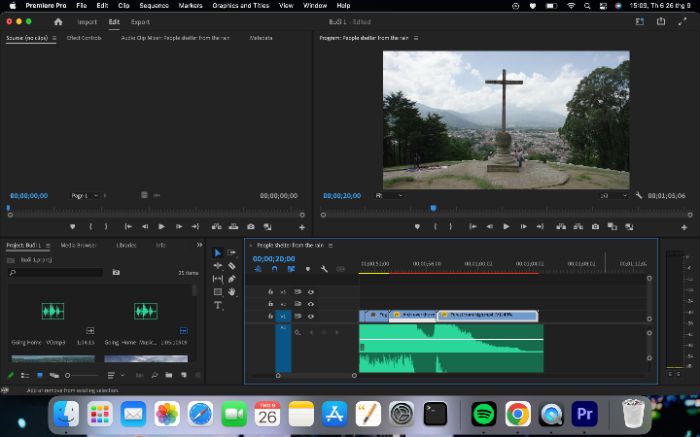The width and height of the screenshot is (700, 437).
Task: Export frame from Program Monitor
Action: pyautogui.click(x=595, y=227)
